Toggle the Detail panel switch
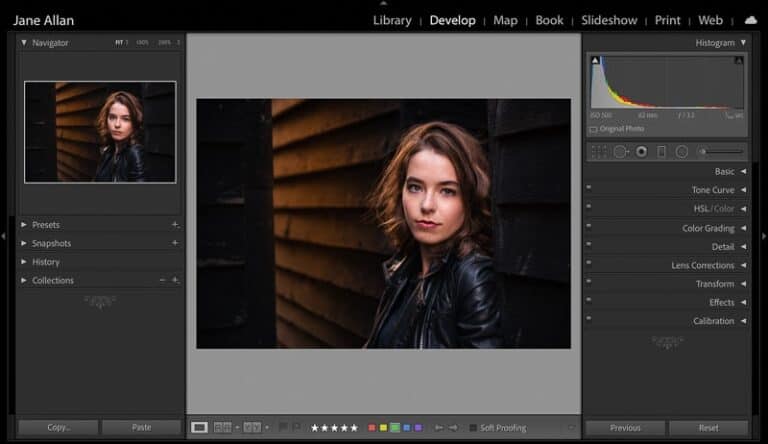 (588, 244)
